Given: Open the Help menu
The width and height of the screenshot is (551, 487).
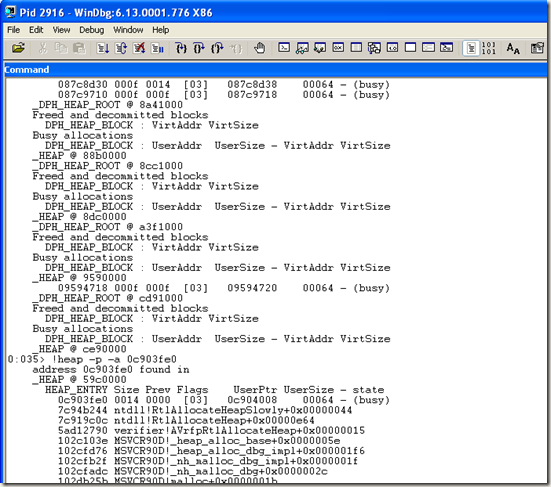Looking at the screenshot, I should [161, 30].
